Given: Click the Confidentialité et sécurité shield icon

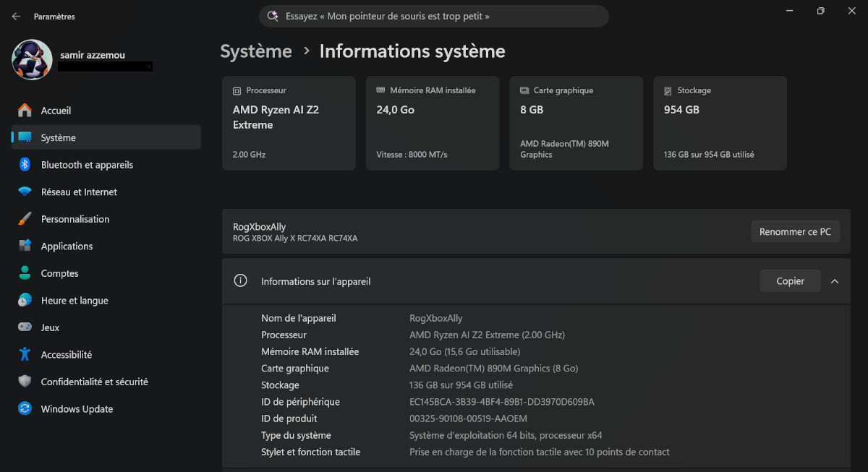Looking at the screenshot, I should click(25, 382).
